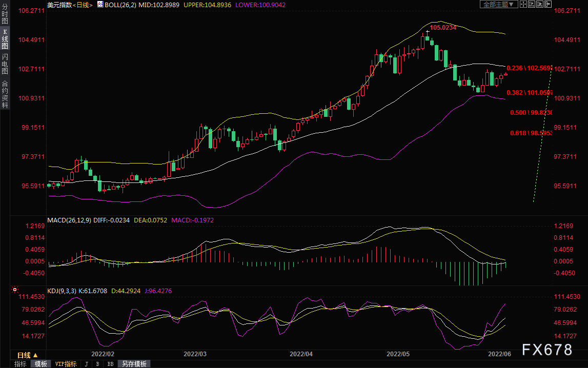Click the 0.500 Fibonacci level label

pos(531,113)
